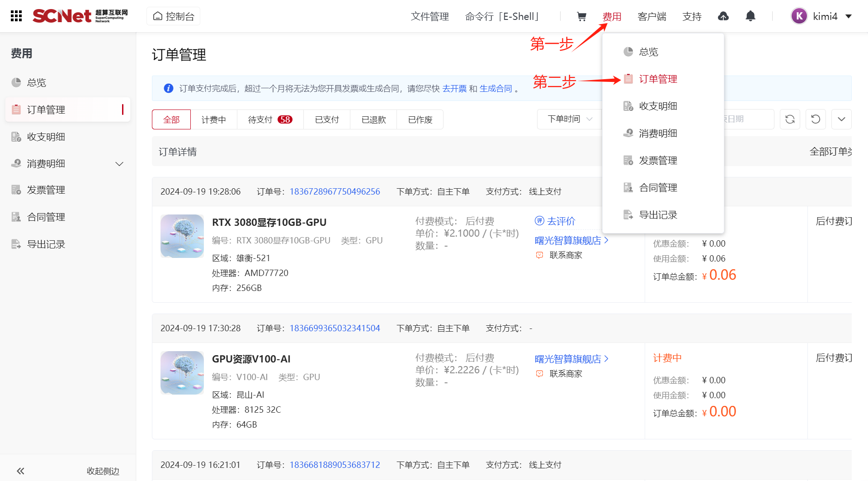Open the cloud upload icon

click(723, 17)
